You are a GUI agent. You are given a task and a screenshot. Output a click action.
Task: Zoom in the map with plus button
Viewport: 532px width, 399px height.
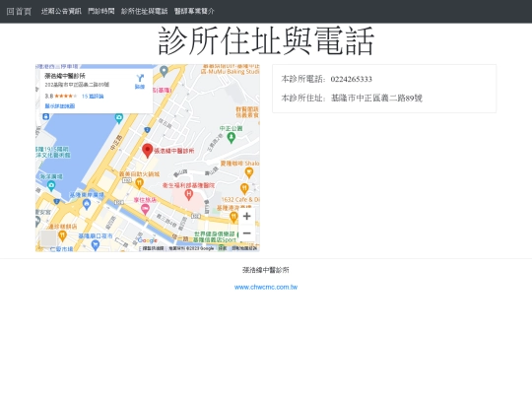(247, 216)
